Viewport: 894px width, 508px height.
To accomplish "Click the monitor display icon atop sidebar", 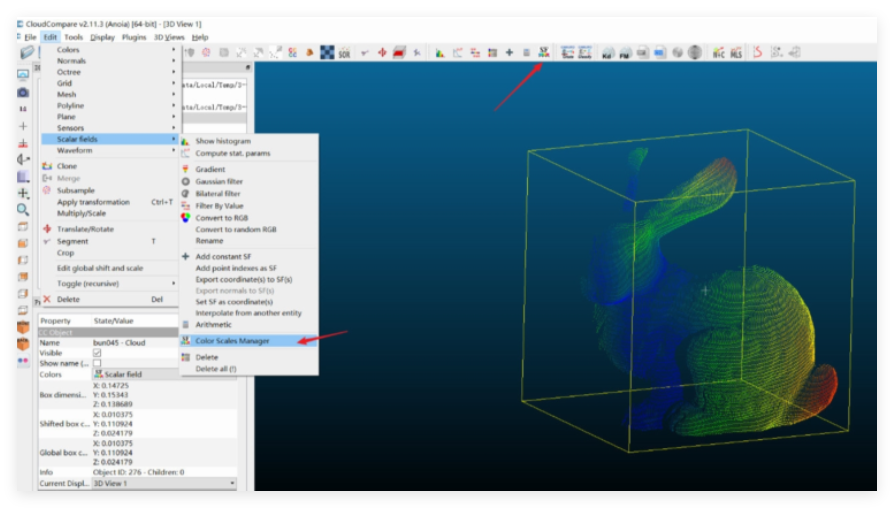I will pos(23,75).
